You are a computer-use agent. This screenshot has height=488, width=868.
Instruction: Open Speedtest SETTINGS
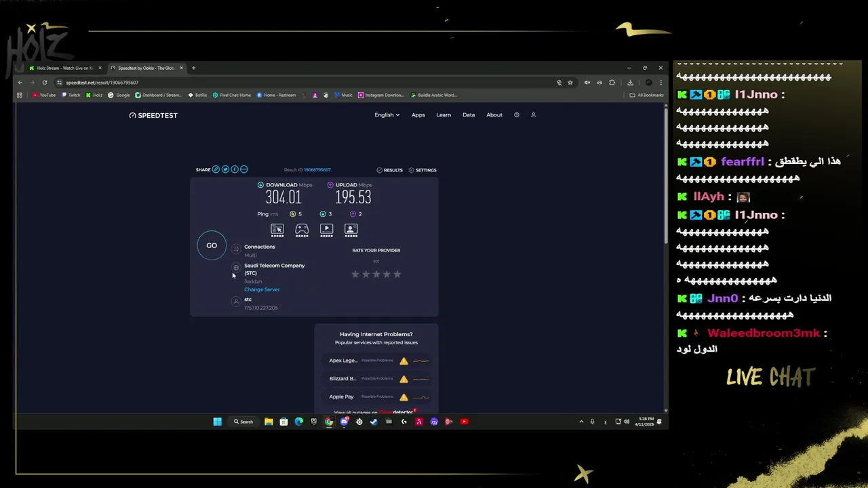(x=422, y=170)
